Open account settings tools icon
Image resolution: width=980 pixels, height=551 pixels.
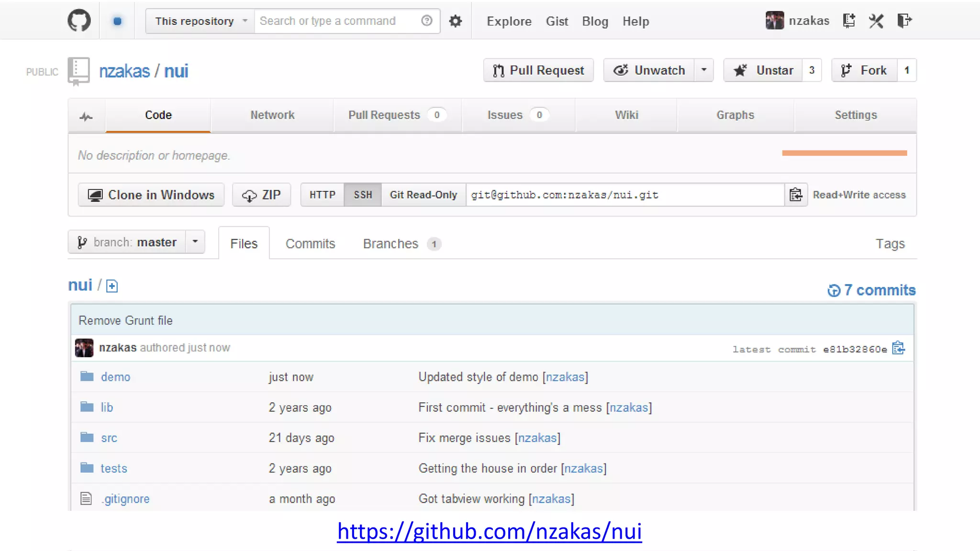876,21
